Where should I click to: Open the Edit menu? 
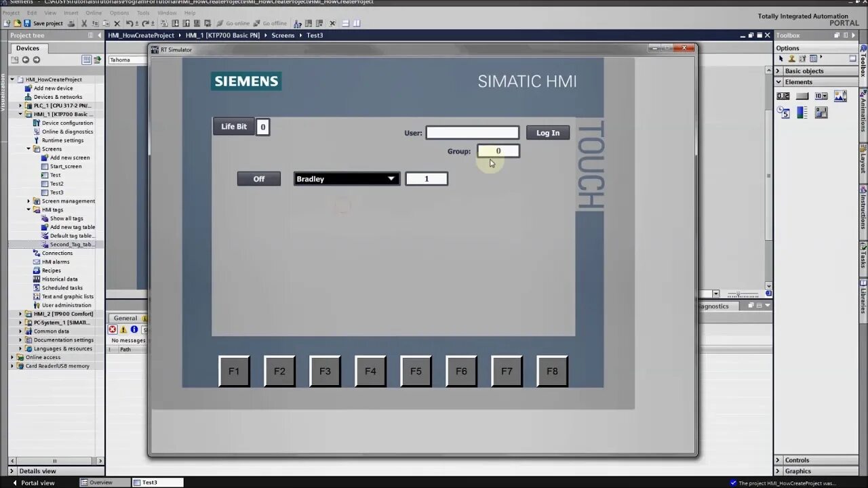pyautogui.click(x=32, y=13)
